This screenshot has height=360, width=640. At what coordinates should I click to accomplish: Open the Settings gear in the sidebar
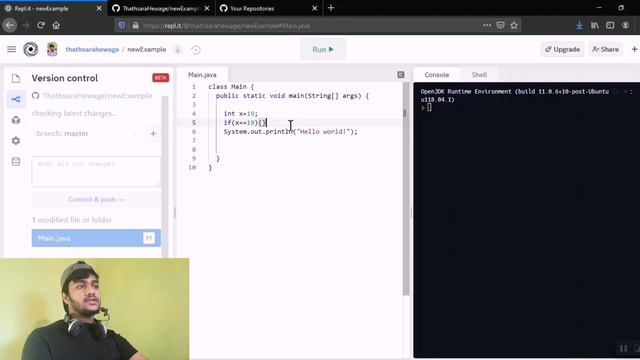click(x=16, y=141)
